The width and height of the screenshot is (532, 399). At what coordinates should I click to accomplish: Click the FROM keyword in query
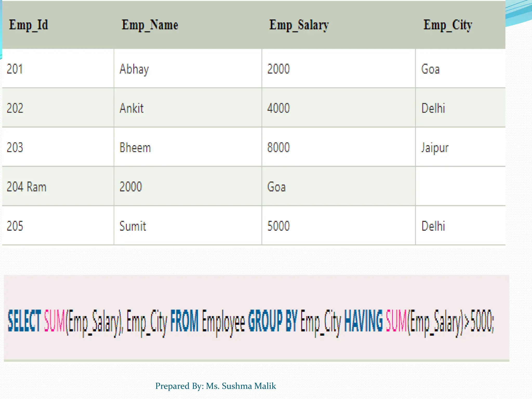184,321
